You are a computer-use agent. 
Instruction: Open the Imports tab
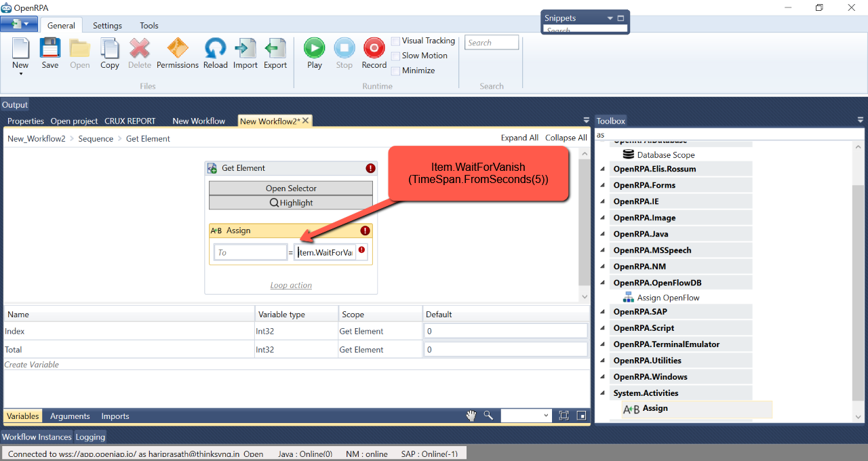point(115,416)
